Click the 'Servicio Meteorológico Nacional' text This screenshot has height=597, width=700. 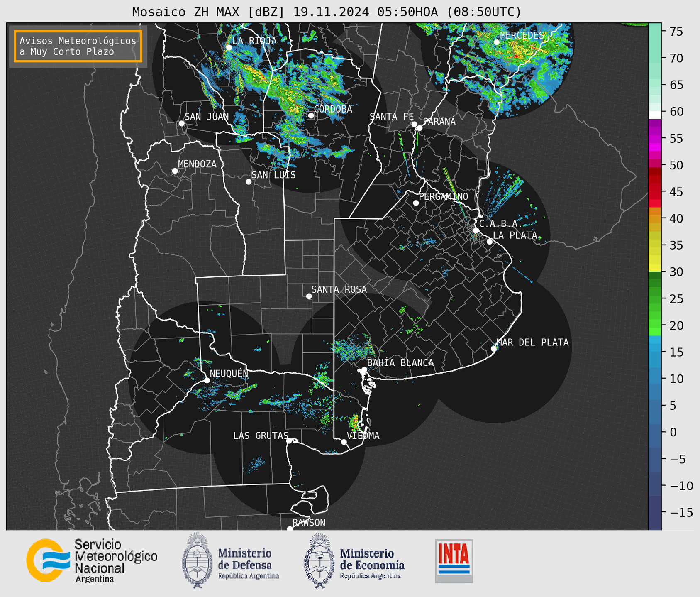pyautogui.click(x=116, y=560)
